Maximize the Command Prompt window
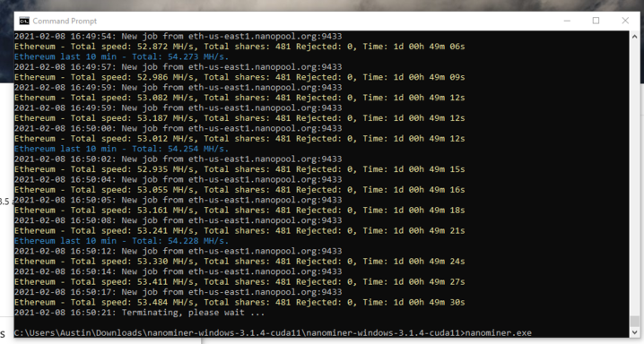 tap(596, 21)
